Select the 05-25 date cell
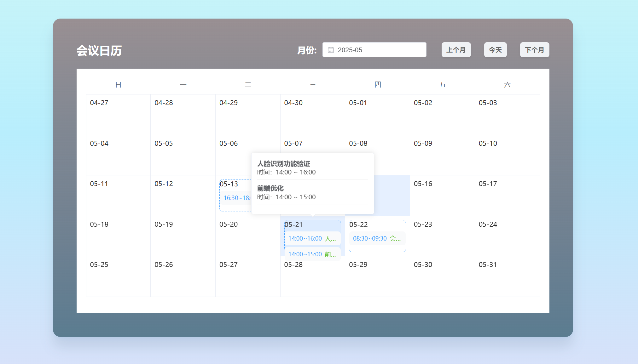Screen dimensions: 638x364 [x=118, y=276]
